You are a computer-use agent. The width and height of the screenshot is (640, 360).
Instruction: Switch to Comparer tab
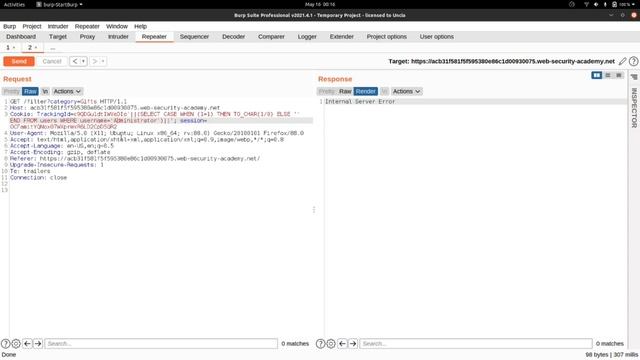point(271,37)
